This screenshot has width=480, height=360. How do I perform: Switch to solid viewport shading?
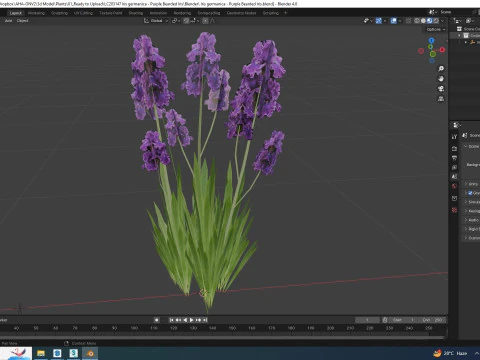pos(423,21)
